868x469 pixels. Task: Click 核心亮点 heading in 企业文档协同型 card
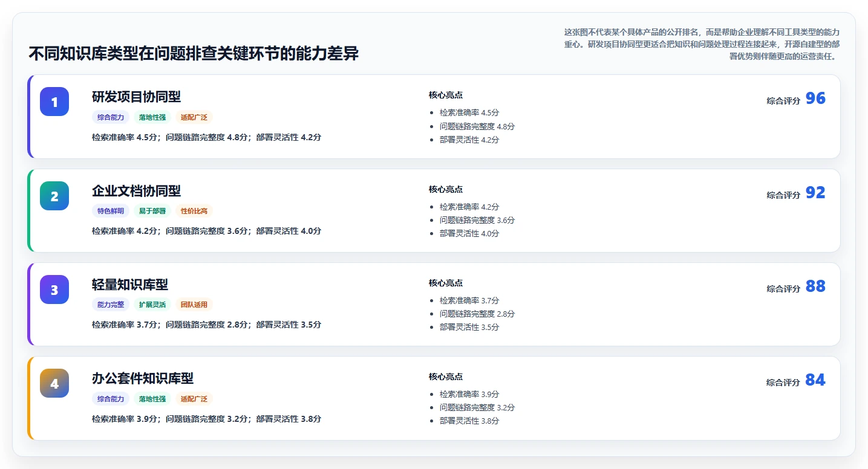(446, 189)
